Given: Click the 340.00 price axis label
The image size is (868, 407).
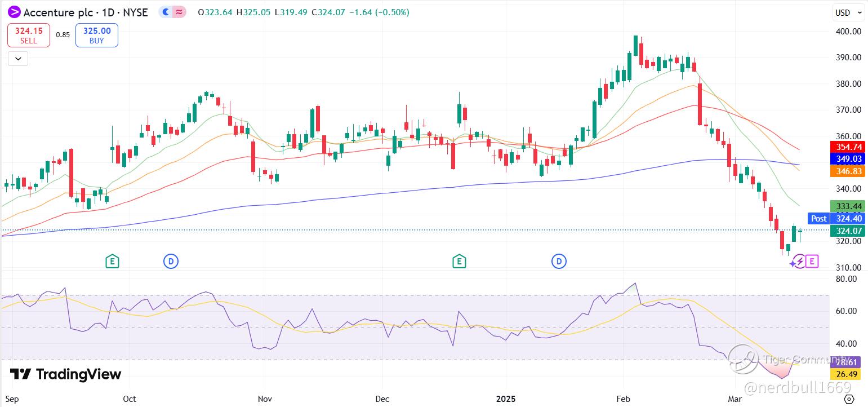Looking at the screenshot, I should pos(848,188).
